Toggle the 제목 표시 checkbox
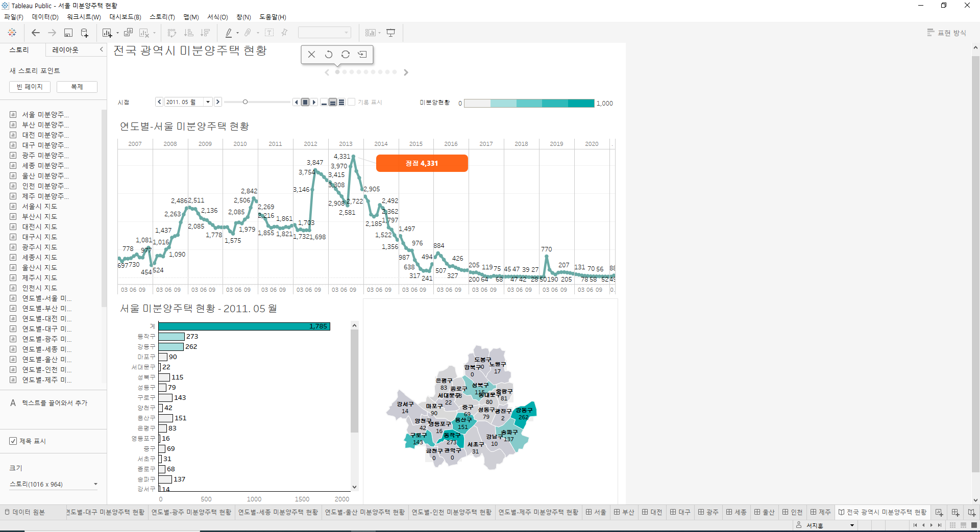This screenshot has width=980, height=532. (x=13, y=441)
